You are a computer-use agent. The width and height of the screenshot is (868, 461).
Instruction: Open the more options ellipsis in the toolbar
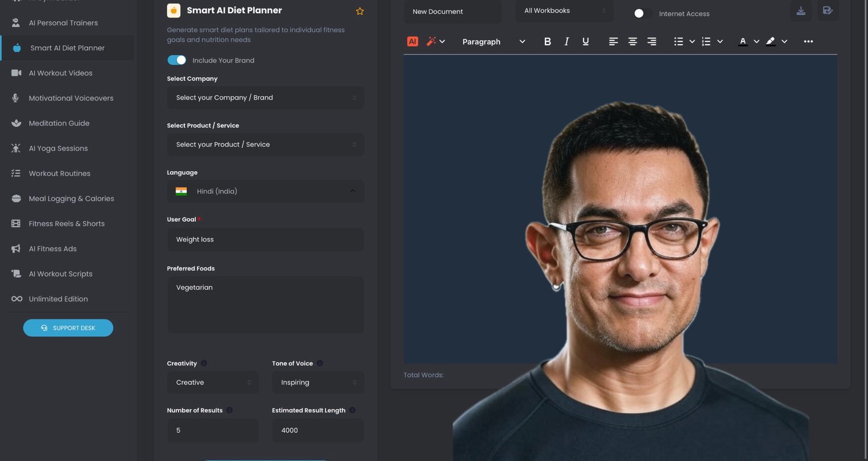[x=808, y=42]
